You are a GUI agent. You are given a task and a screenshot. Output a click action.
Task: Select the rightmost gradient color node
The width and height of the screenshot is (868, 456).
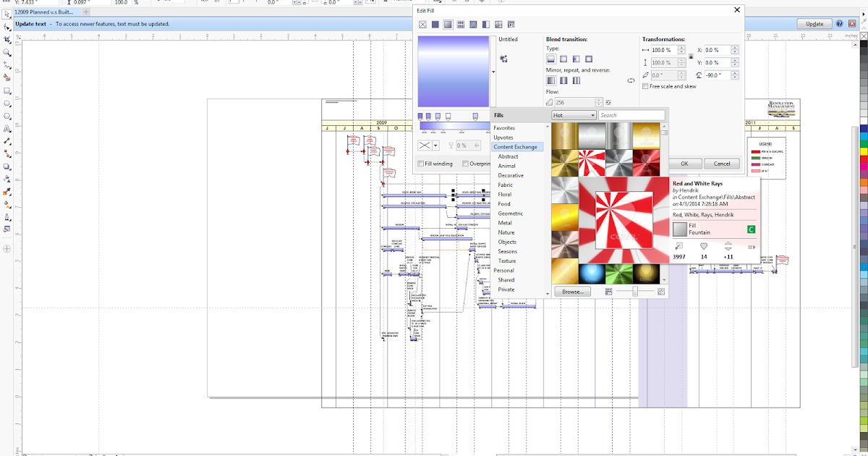click(475, 116)
